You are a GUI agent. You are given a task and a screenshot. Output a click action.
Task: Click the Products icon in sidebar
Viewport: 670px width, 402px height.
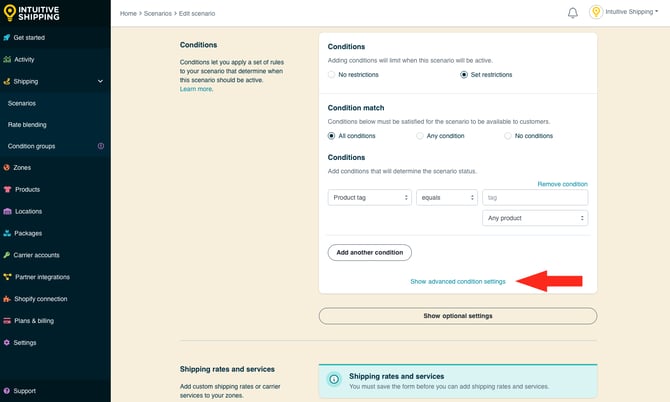pos(8,189)
